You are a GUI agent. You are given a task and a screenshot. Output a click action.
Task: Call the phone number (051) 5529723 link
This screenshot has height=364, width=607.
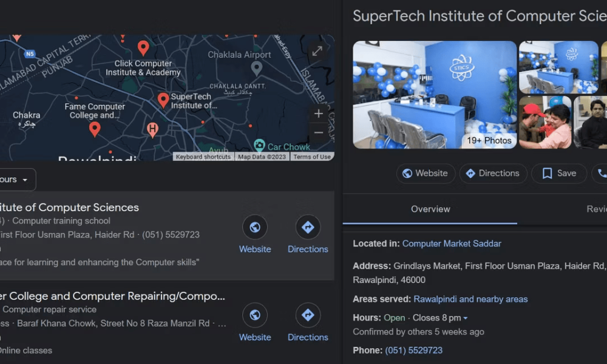click(x=413, y=351)
